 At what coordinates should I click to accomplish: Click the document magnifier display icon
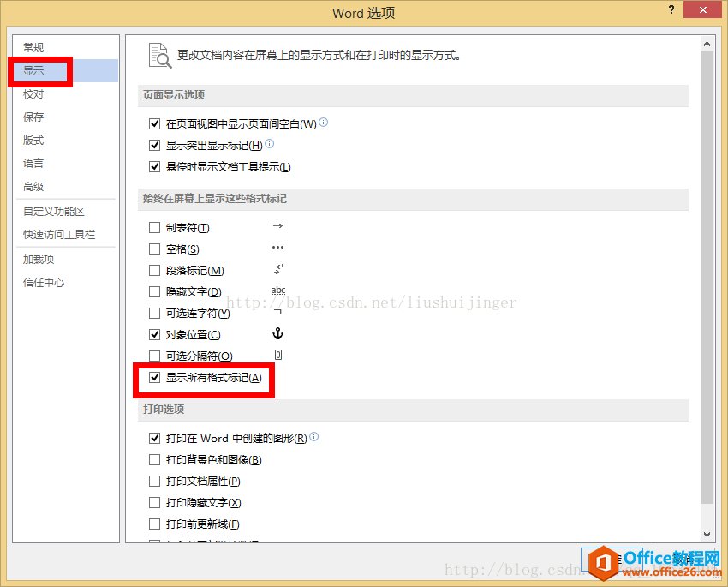pos(159,55)
